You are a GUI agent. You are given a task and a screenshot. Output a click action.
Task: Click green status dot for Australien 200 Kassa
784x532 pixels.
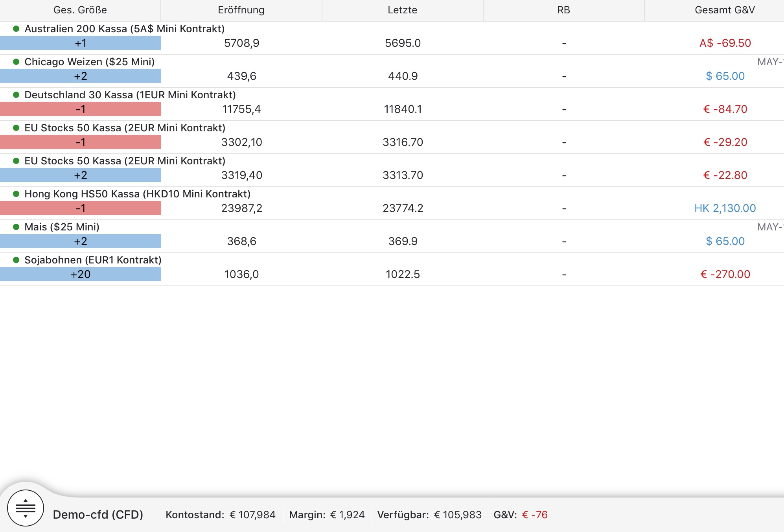16,29
